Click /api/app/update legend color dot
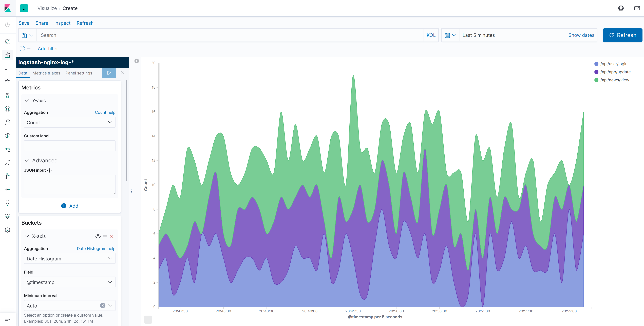 click(x=596, y=72)
